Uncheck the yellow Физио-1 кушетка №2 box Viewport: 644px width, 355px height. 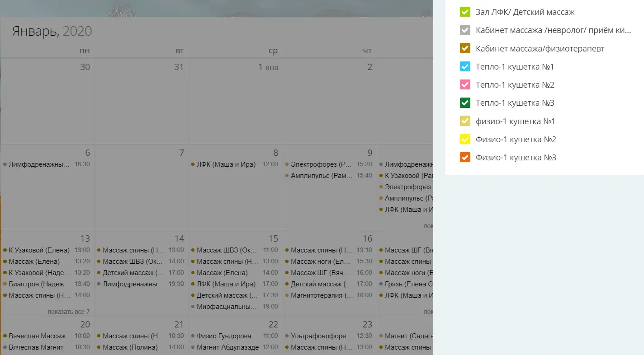point(465,140)
